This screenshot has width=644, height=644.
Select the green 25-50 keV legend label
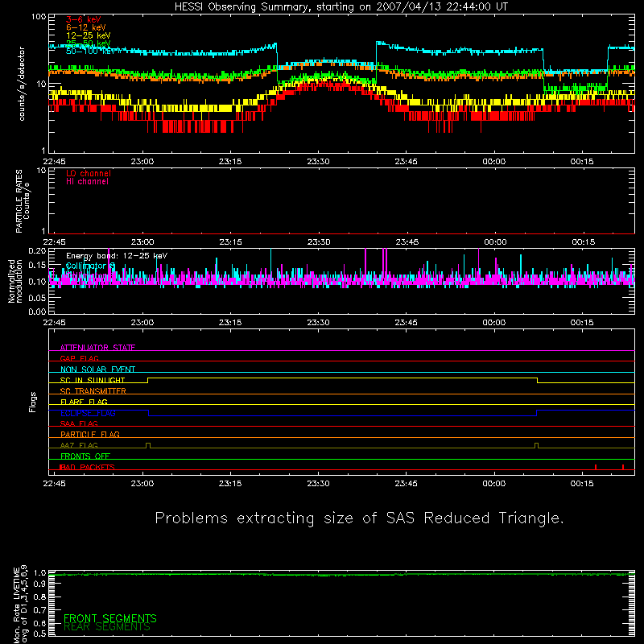coord(89,43)
